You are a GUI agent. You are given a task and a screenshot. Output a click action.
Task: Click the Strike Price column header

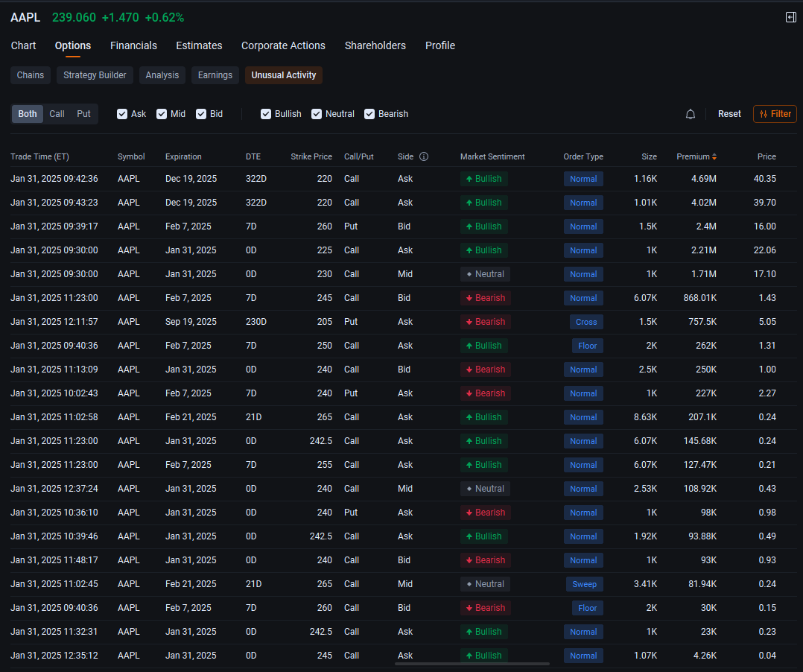click(311, 156)
